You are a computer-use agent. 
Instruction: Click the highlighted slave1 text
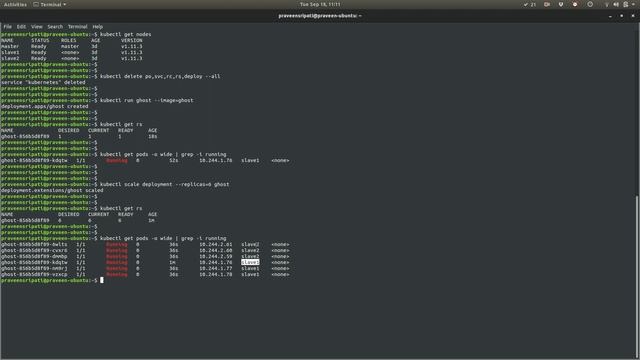pos(250,262)
